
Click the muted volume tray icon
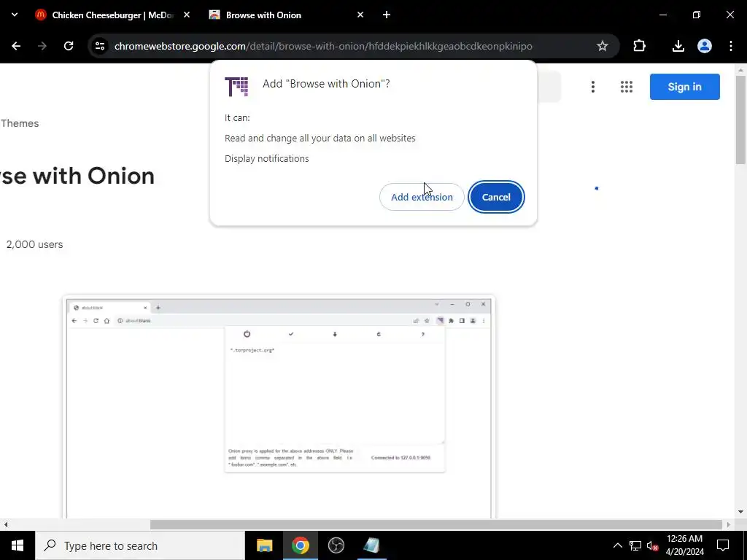pos(652,545)
